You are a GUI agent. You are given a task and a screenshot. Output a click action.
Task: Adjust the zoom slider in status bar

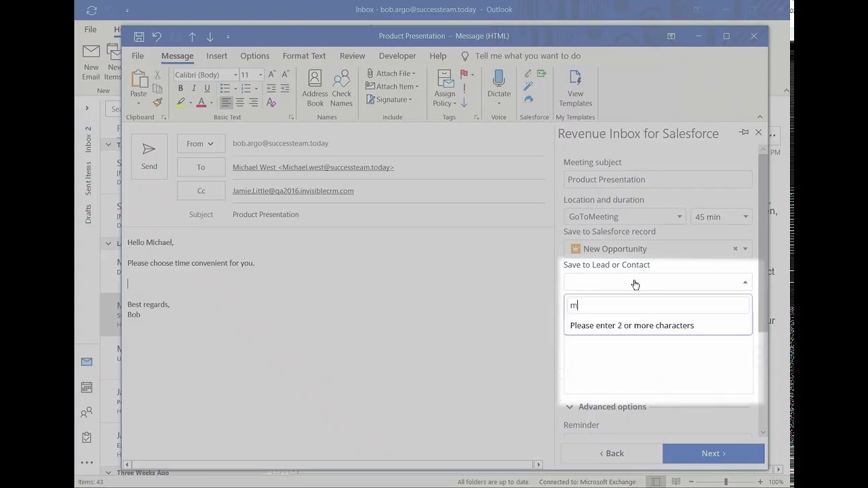click(726, 482)
